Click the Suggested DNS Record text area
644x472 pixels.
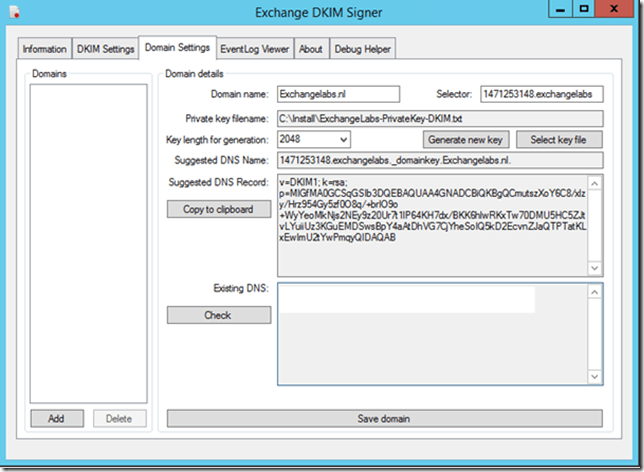tap(440, 225)
